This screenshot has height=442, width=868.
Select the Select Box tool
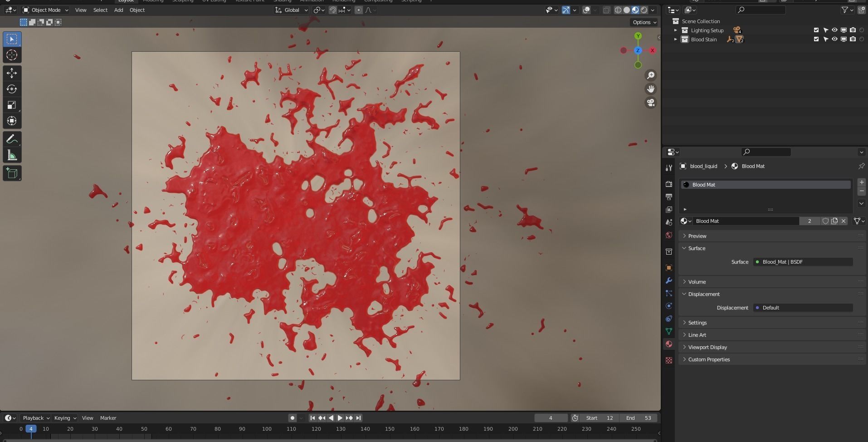(12, 39)
